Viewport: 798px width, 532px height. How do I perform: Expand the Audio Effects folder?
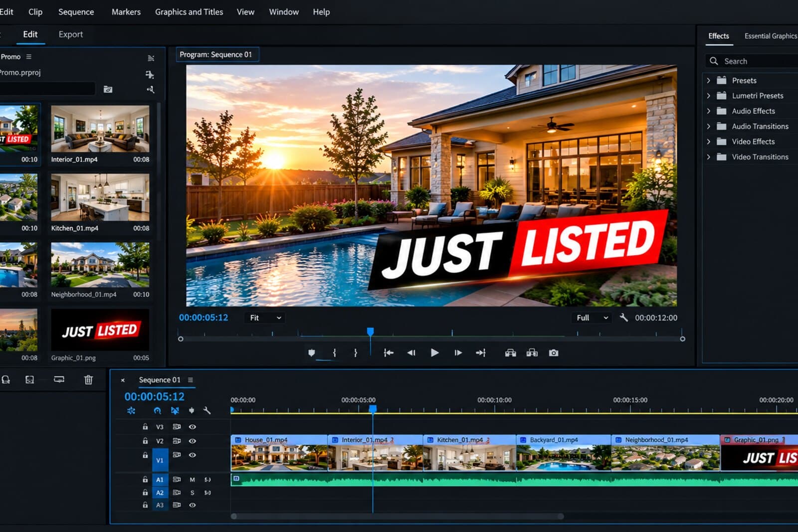click(x=708, y=111)
